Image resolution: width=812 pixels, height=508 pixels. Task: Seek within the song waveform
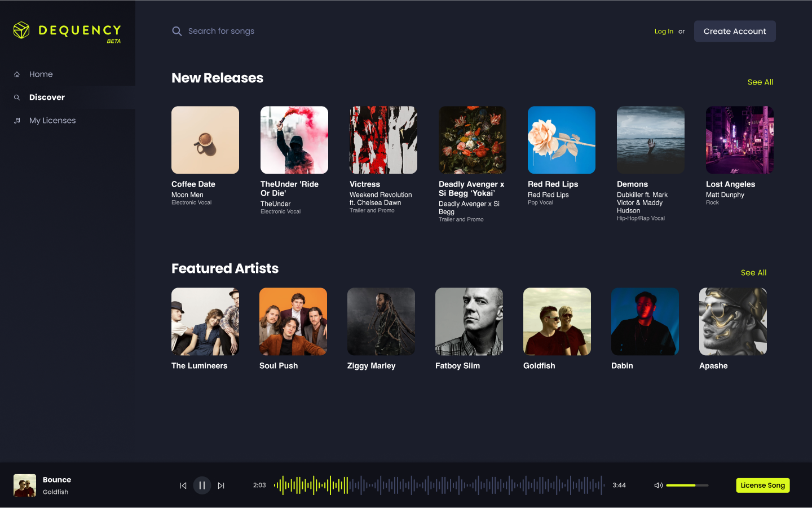[439, 485]
